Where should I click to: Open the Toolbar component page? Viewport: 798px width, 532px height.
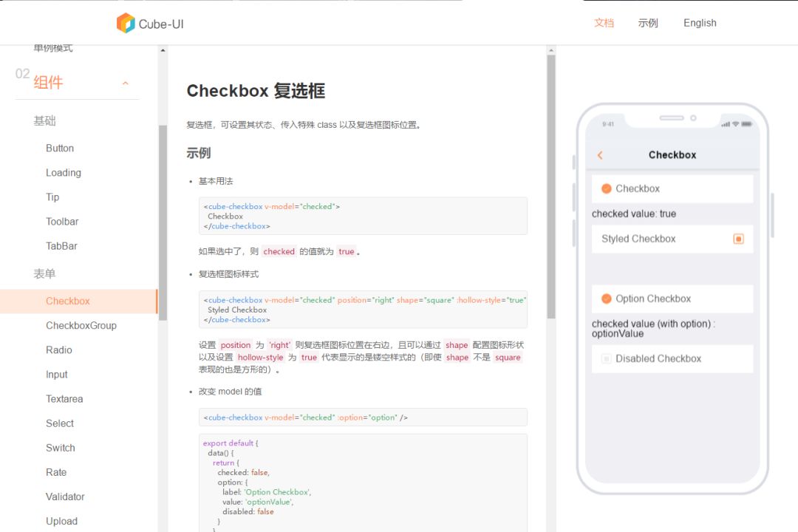tap(62, 222)
